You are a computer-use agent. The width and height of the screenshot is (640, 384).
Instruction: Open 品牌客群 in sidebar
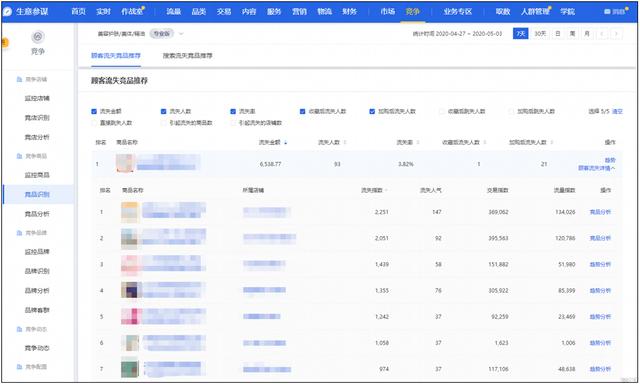point(37,310)
